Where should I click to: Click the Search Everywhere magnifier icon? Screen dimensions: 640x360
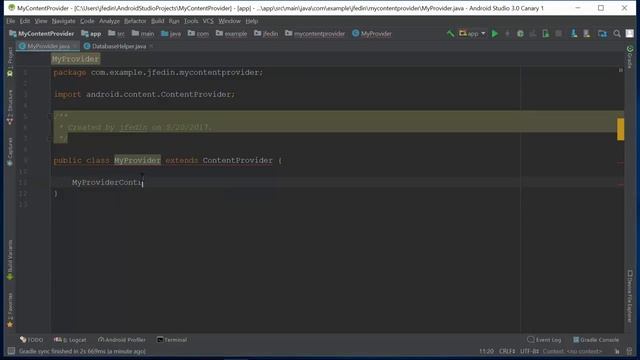[x=617, y=34]
